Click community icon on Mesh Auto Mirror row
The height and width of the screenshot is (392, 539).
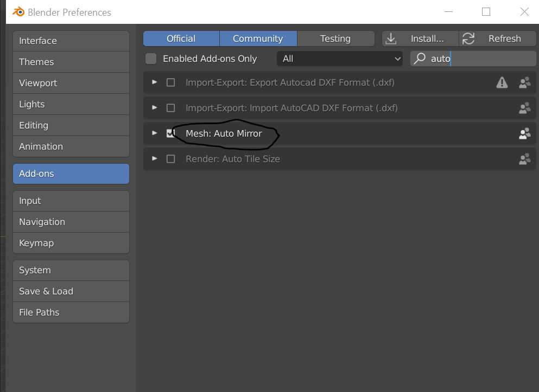point(524,133)
